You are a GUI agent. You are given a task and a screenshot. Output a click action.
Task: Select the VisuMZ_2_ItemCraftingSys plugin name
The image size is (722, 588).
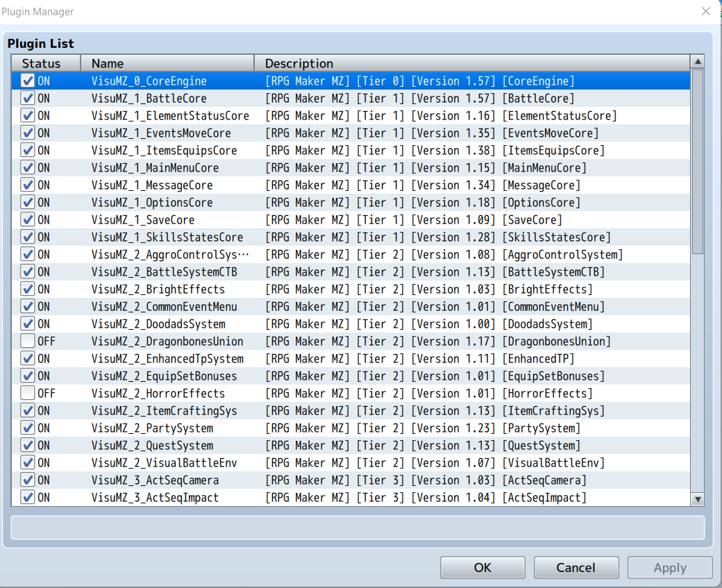click(x=164, y=411)
